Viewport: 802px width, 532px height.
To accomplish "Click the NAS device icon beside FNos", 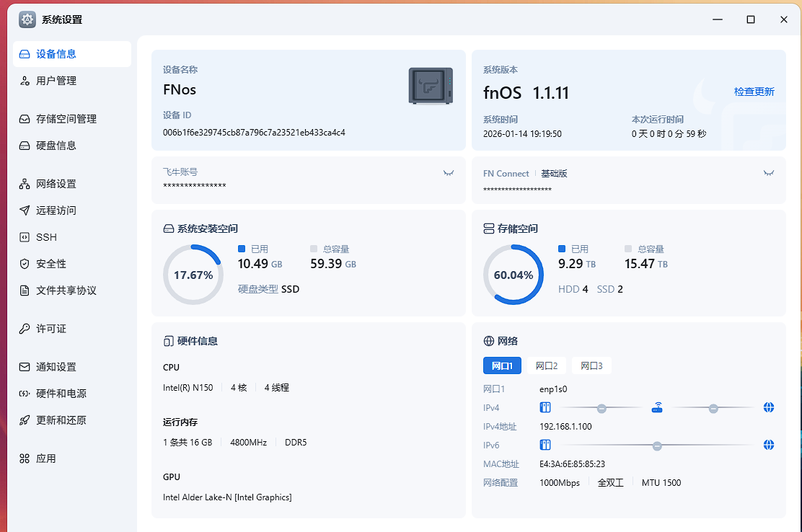I will tap(431, 86).
